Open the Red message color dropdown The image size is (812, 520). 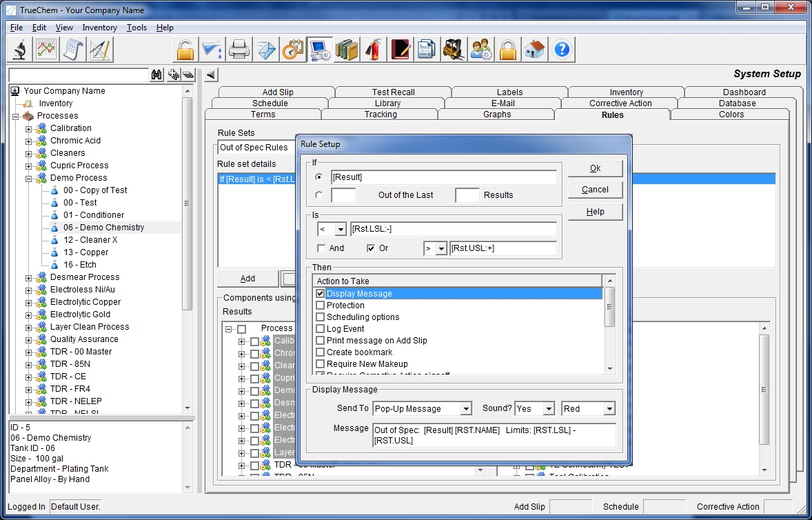point(609,409)
